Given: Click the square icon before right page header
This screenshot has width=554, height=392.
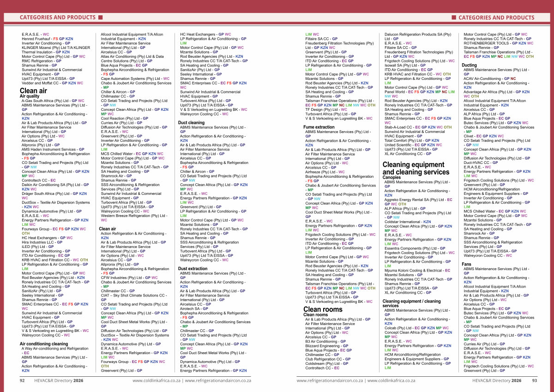Looking at the screenshot, I should [x=454, y=18].
